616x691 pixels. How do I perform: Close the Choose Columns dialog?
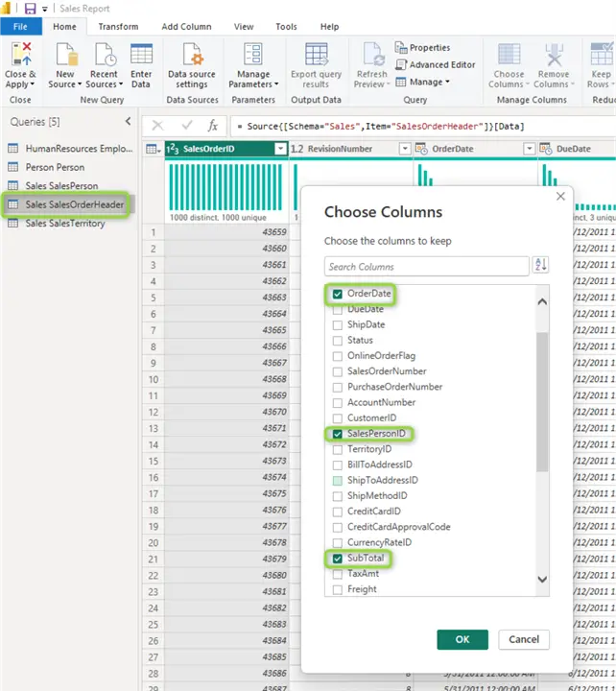tap(560, 196)
